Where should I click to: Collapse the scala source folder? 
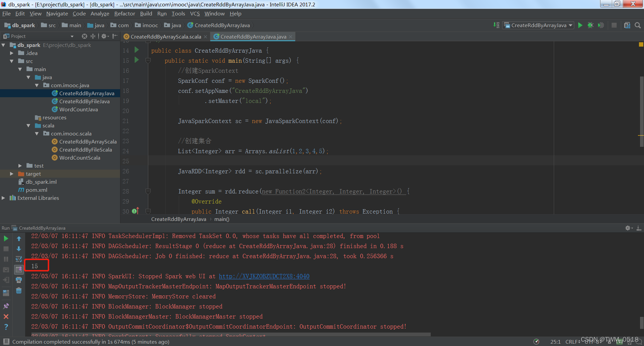point(29,125)
